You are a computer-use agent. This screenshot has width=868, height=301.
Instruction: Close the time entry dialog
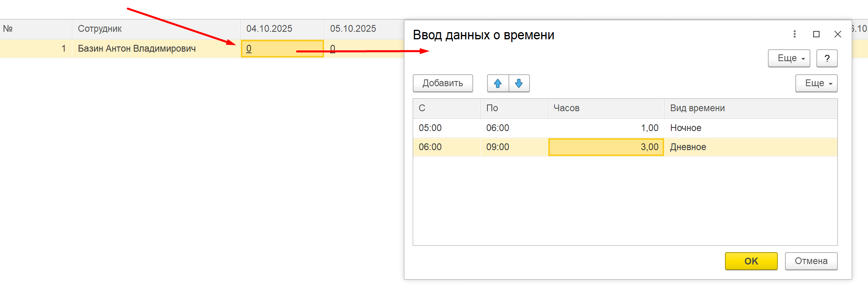coord(838,34)
